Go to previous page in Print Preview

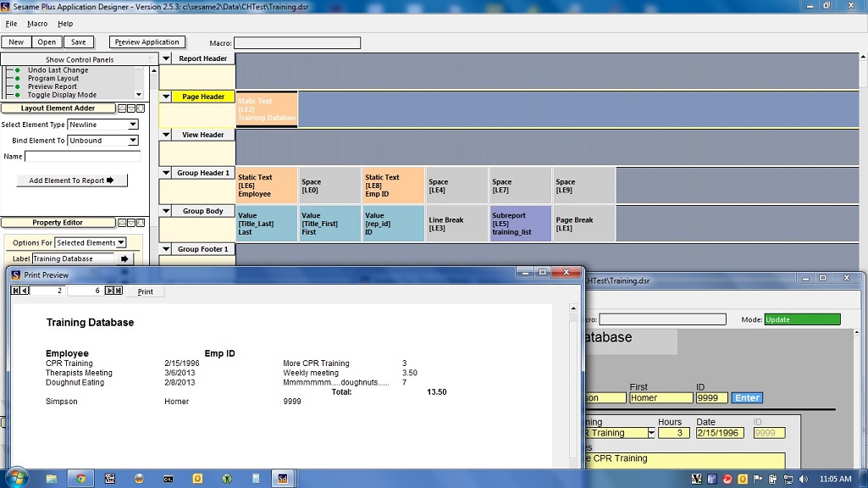click(25, 291)
